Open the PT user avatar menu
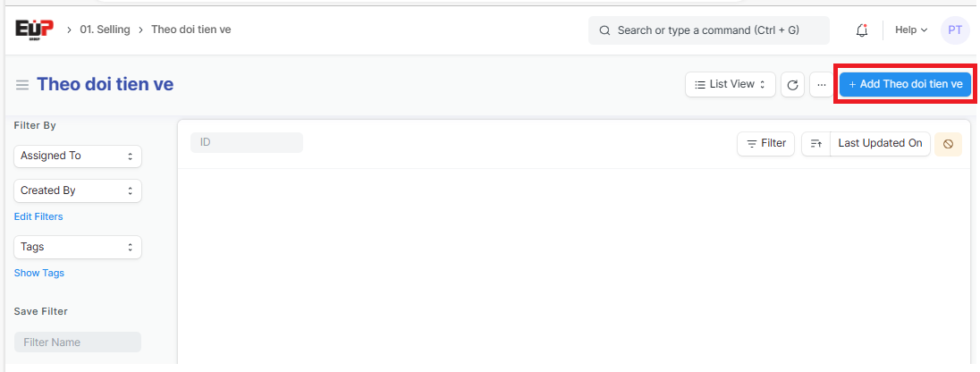 [x=955, y=30]
